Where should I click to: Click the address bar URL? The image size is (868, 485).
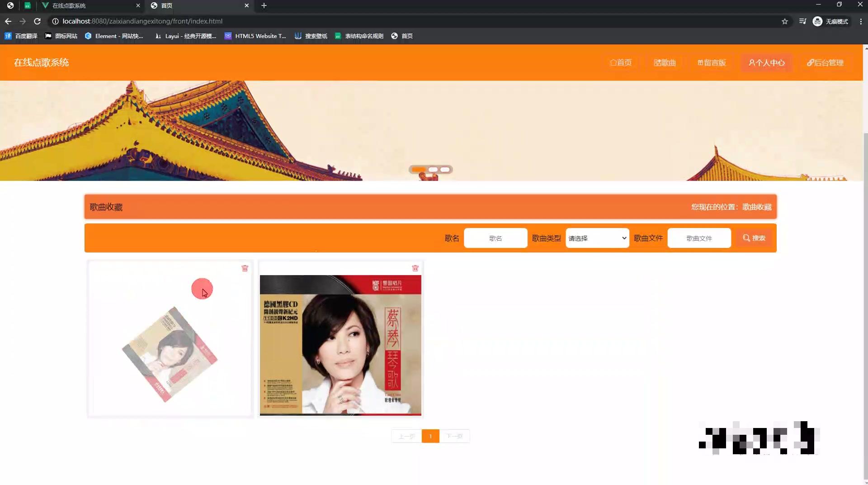[142, 21]
